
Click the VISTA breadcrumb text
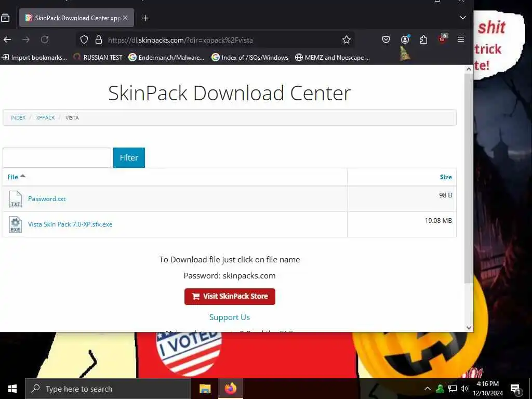72,118
